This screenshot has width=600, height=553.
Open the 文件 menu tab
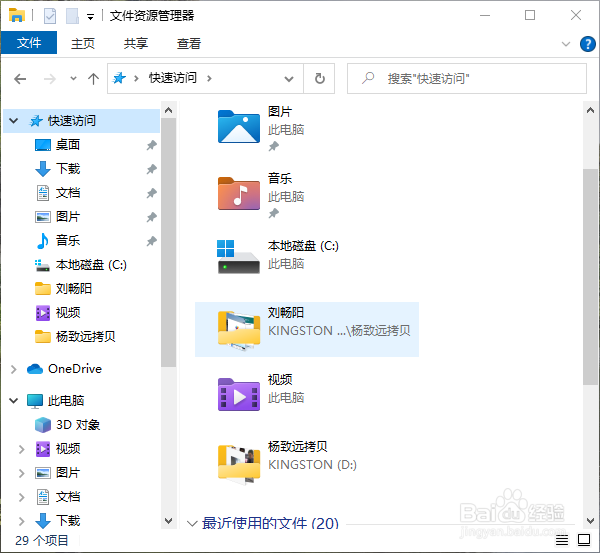coord(29,43)
